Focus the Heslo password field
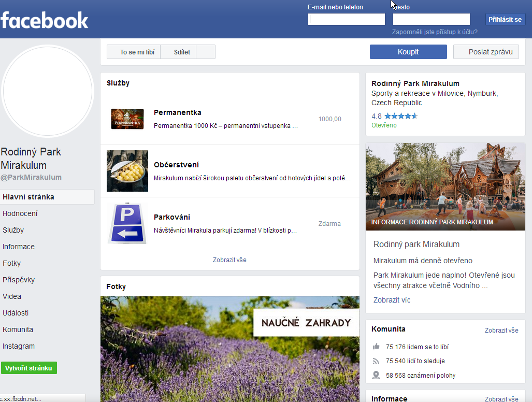Viewport: 532px width, 402px height. pyautogui.click(x=431, y=19)
